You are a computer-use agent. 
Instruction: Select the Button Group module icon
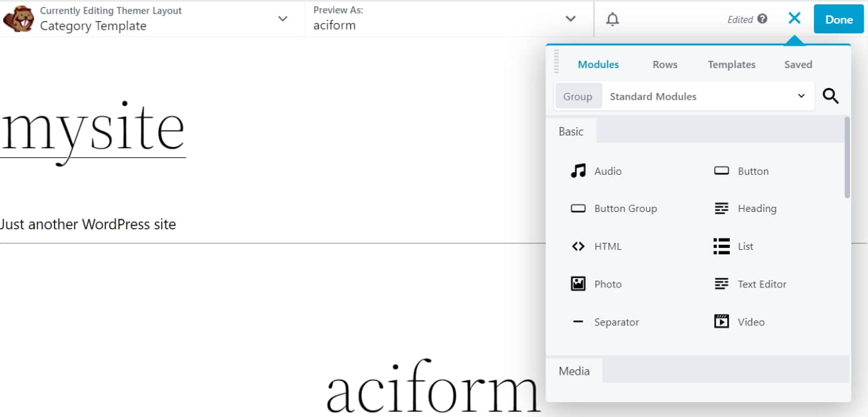(578, 209)
